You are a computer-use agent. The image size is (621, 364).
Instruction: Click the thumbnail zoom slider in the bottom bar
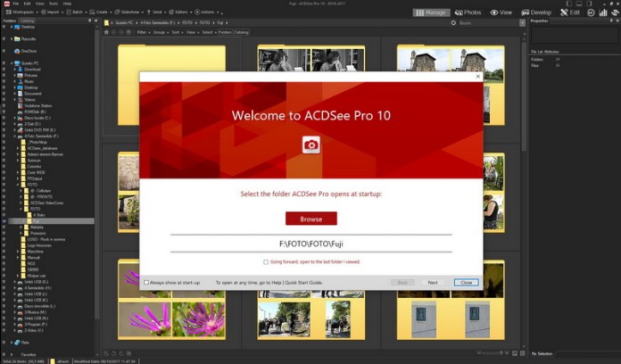[x=493, y=353]
